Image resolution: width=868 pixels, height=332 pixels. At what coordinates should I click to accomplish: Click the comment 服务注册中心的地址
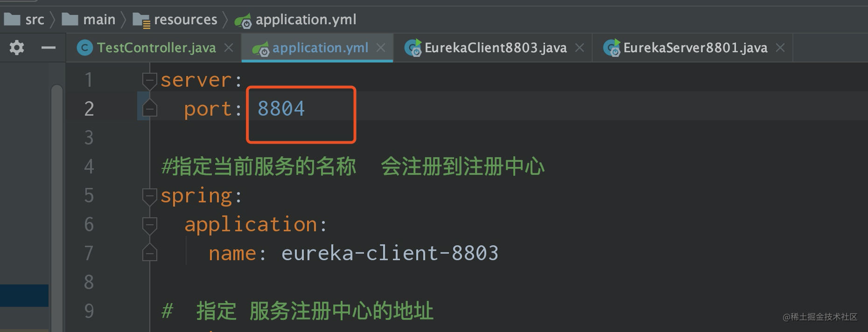pyautogui.click(x=341, y=311)
